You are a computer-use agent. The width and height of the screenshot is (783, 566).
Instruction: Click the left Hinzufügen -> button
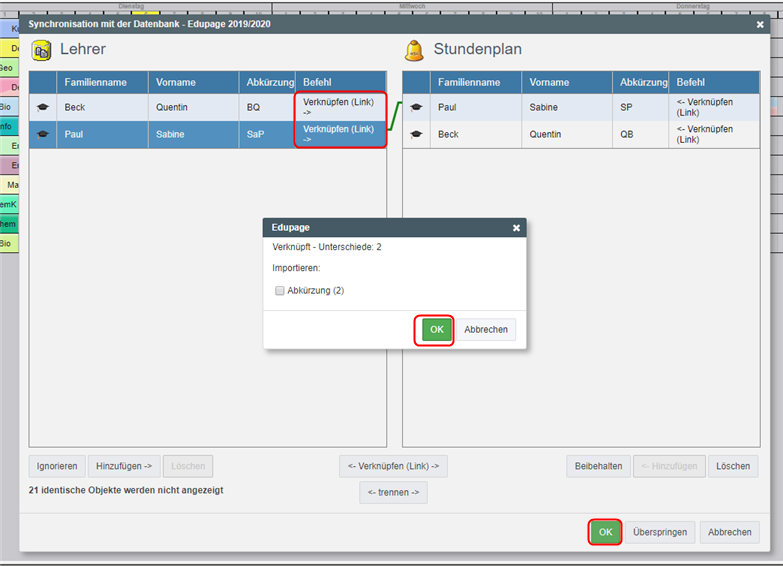pyautogui.click(x=124, y=466)
